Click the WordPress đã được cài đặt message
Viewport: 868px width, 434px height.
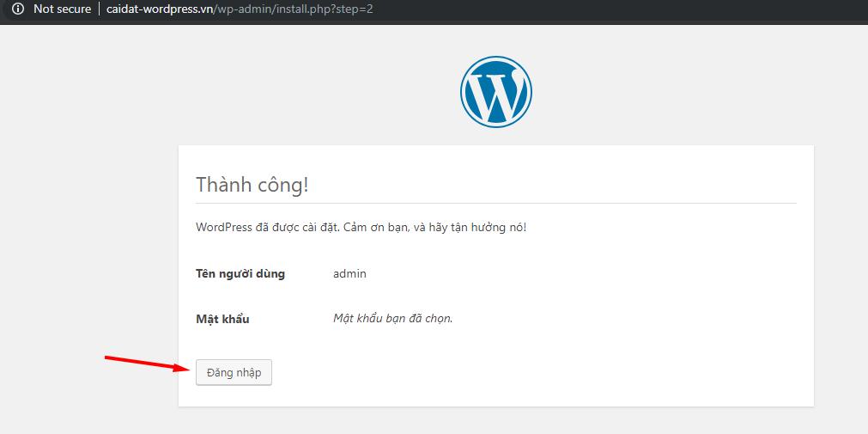pos(361,228)
